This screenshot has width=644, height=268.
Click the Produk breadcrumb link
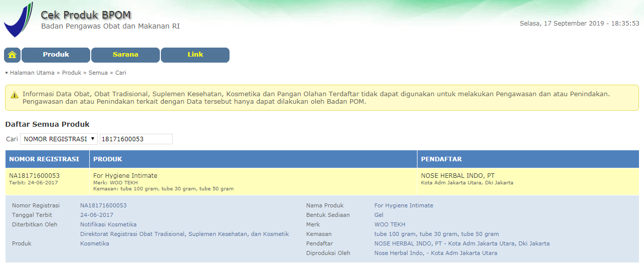click(72, 73)
